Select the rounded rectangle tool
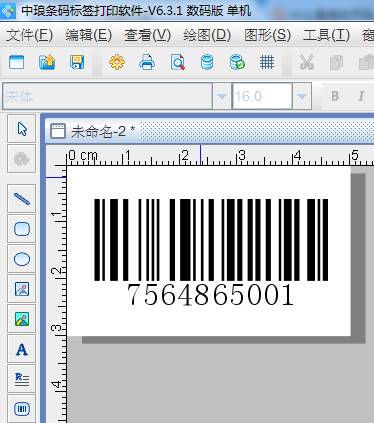Viewport: 374px width, 423px height. click(x=22, y=229)
